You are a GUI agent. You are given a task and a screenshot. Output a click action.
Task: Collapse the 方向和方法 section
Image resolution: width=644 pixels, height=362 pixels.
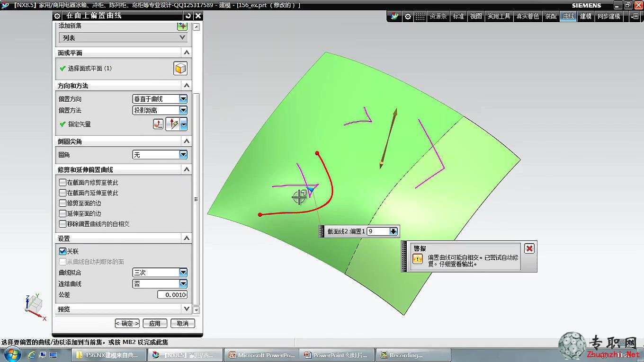coord(186,86)
